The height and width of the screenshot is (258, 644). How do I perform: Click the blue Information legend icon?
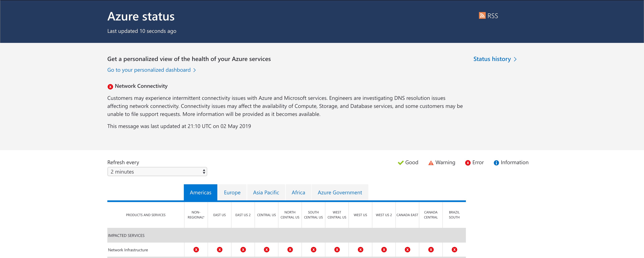click(x=496, y=163)
